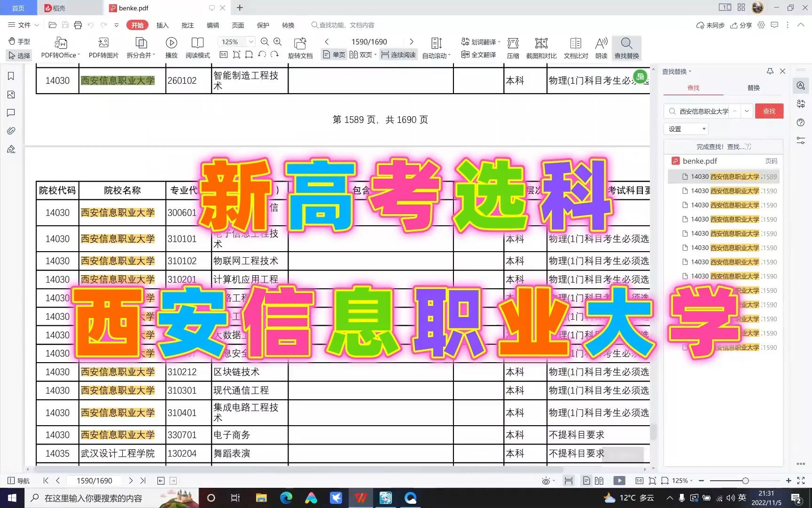Screen dimensions: 812x508
Task: Switch to 双页 double page view
Action: (x=363, y=55)
